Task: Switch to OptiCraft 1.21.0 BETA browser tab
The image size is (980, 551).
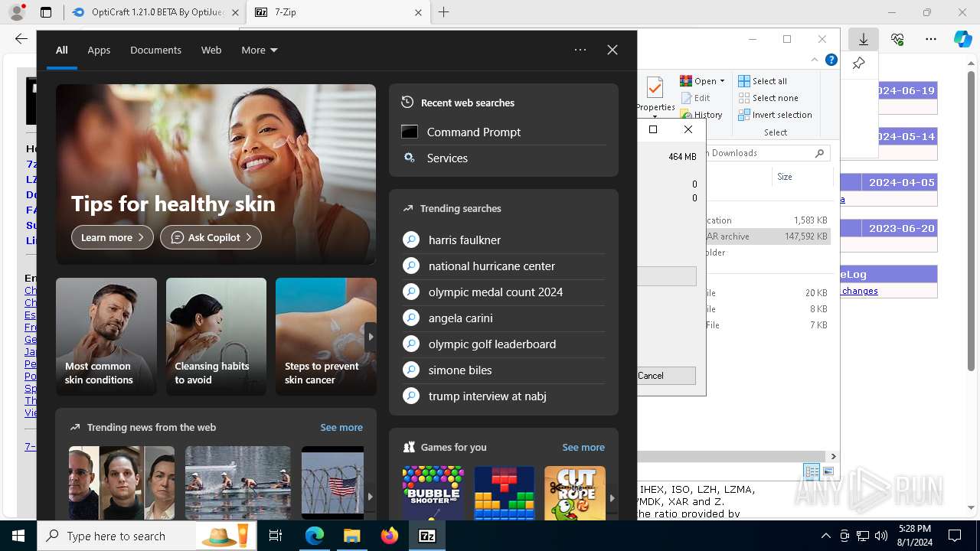Action: [155, 12]
